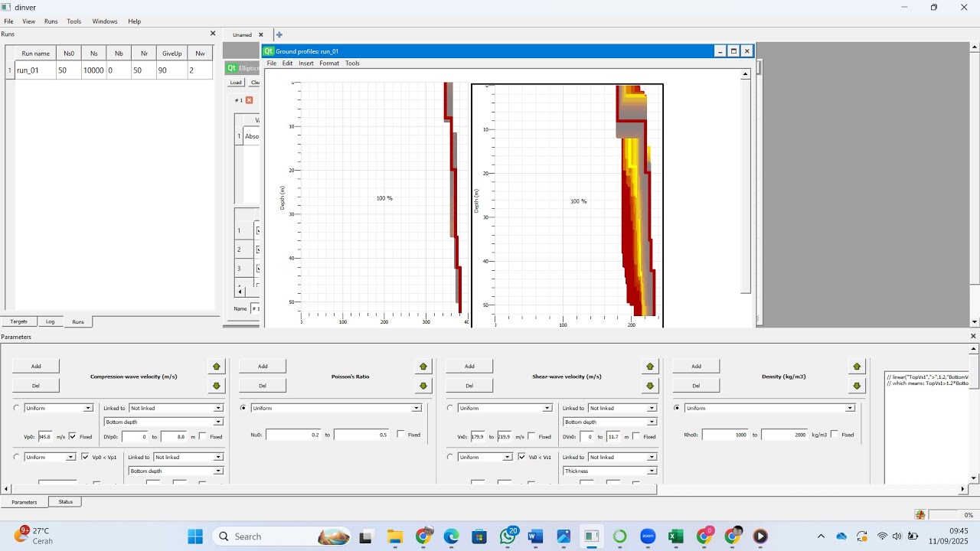Click Add under Compression-wave velocity
The height and width of the screenshot is (551, 980).
[36, 367]
